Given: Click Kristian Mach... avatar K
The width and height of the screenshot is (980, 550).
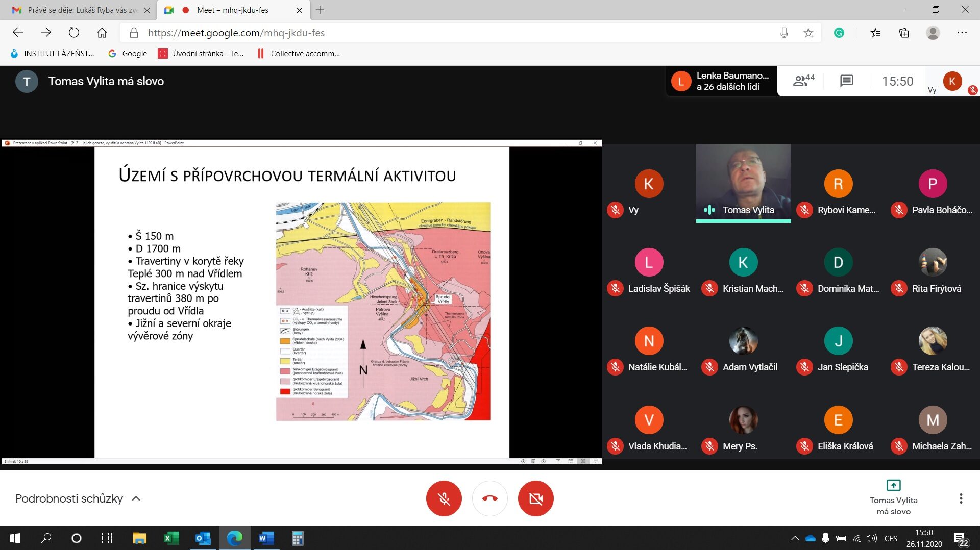Looking at the screenshot, I should coord(743,262).
